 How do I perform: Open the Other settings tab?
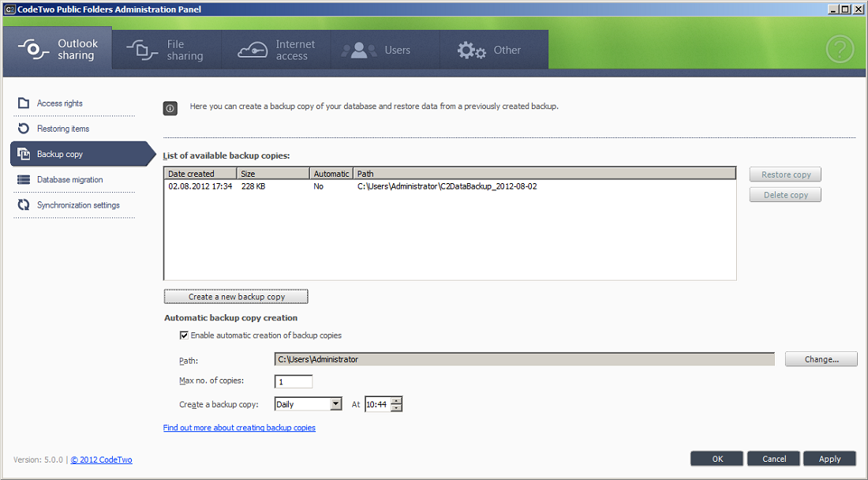[494, 50]
